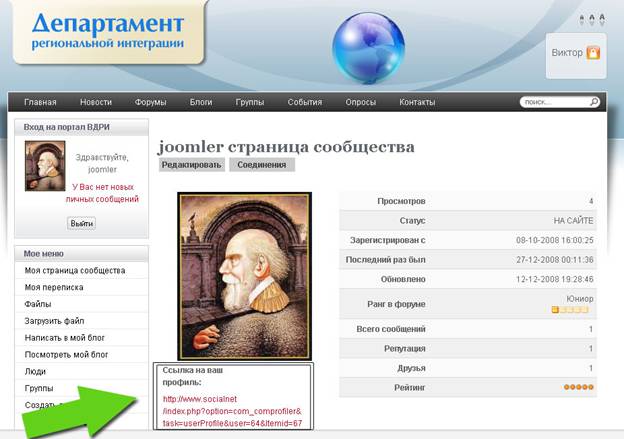The height and width of the screenshot is (439, 624).
Task: Open the Главная menu item
Action: [40, 102]
